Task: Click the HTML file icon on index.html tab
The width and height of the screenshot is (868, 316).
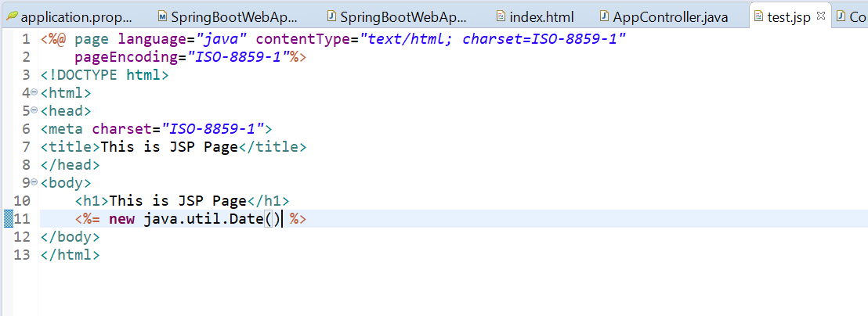Action: coord(501,16)
